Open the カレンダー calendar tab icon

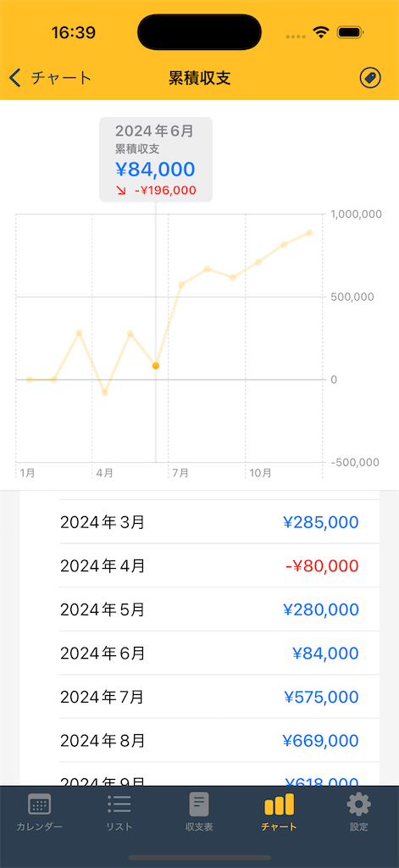39,804
